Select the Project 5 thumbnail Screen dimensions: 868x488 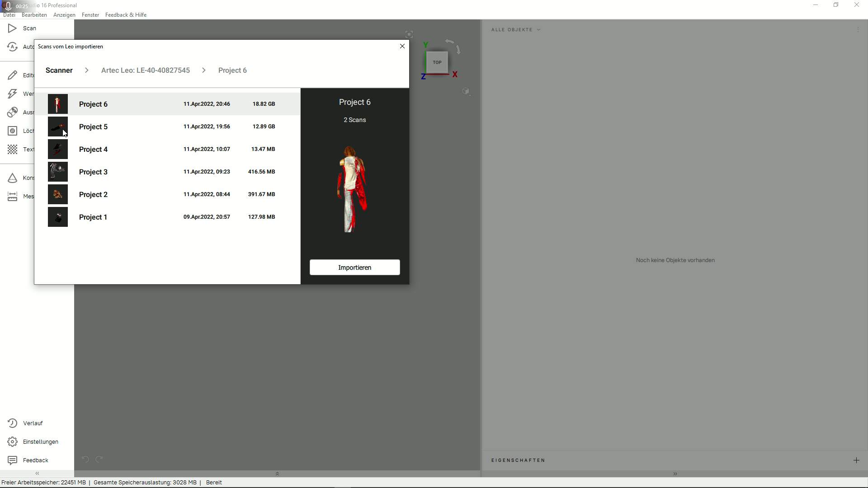(58, 127)
